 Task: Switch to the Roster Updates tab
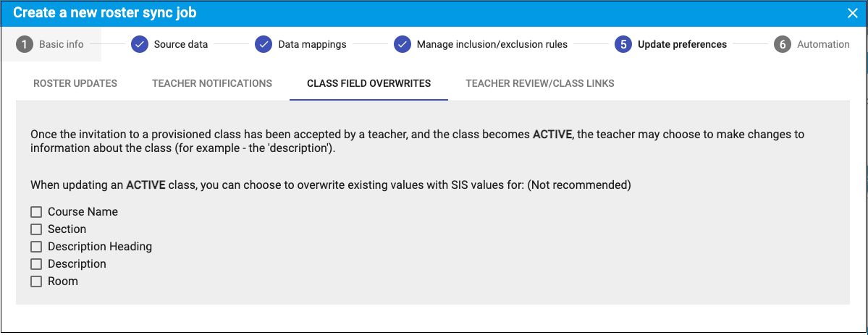[x=75, y=83]
